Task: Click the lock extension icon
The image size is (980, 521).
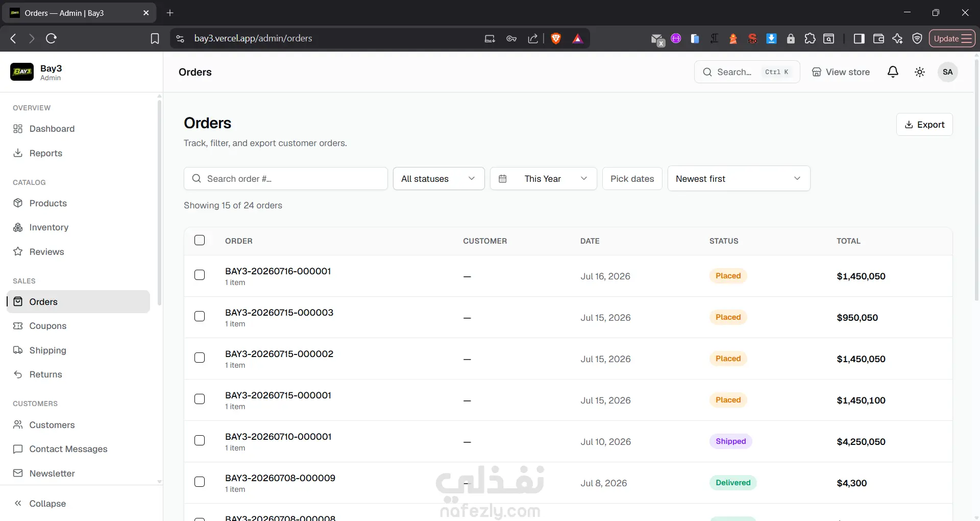Action: tap(791, 38)
